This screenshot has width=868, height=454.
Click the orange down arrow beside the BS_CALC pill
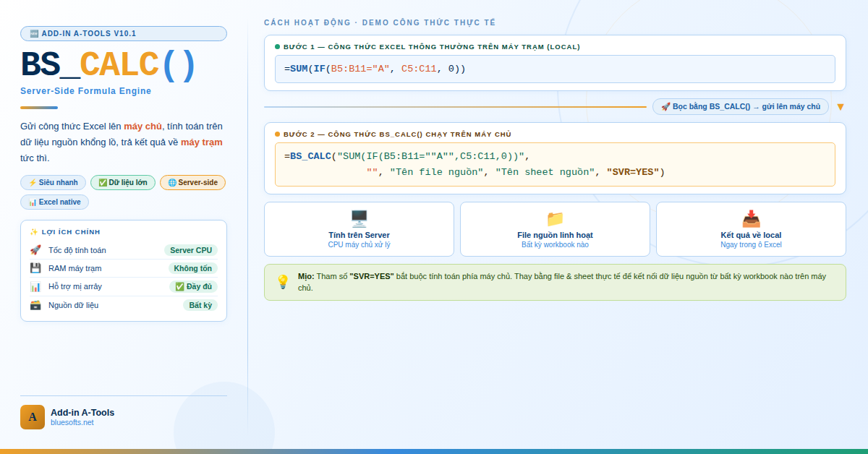841,107
